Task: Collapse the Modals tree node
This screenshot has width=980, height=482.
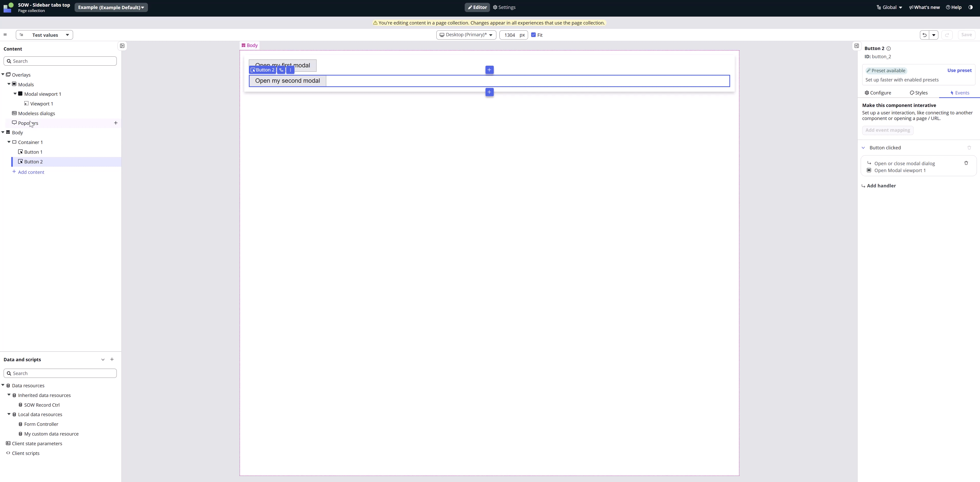Action: [9, 84]
